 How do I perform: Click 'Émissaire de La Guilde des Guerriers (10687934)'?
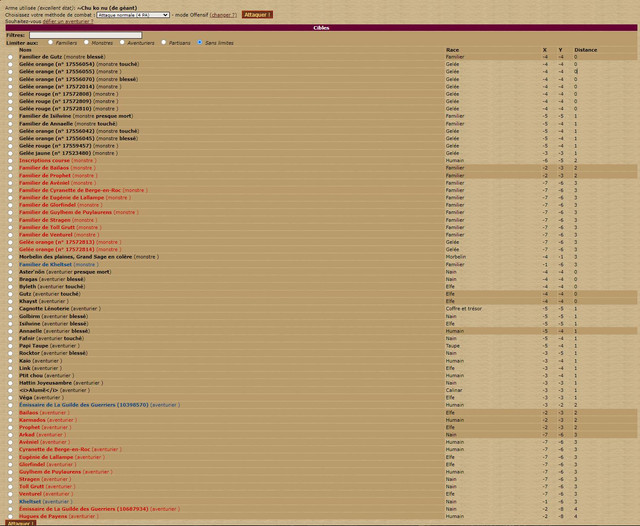tap(84, 509)
